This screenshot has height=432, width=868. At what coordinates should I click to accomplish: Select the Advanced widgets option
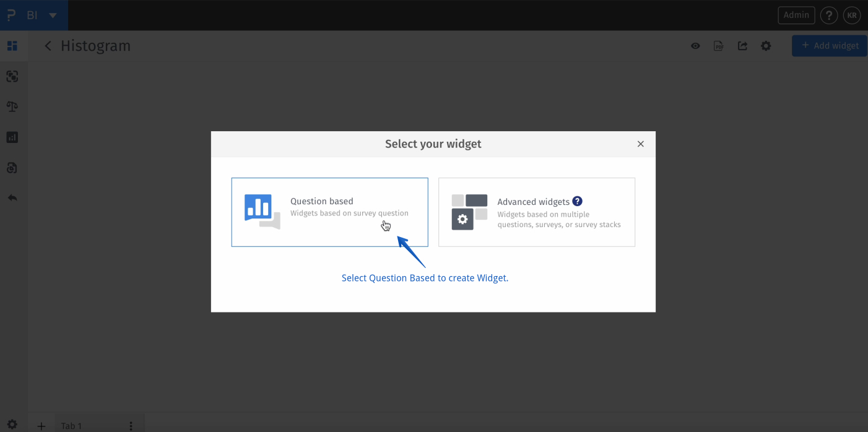[x=536, y=212]
